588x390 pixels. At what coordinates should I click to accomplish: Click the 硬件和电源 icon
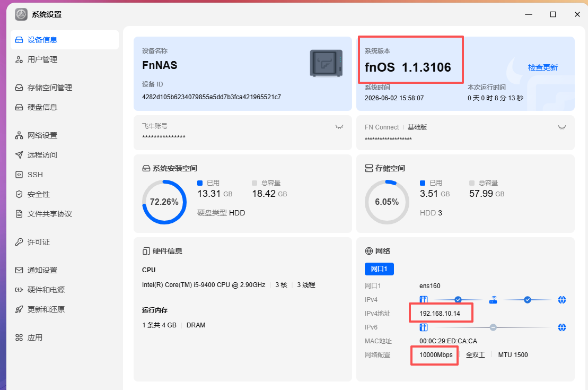19,289
